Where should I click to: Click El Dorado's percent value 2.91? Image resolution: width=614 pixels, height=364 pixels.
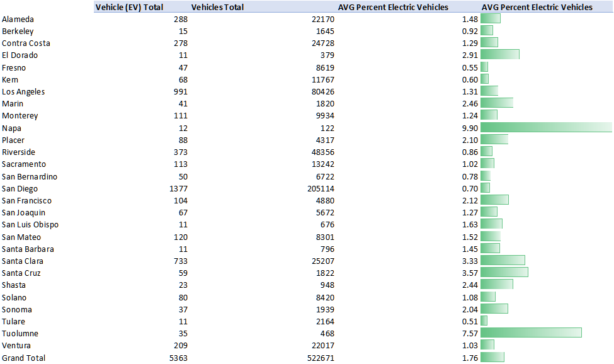[x=470, y=55]
